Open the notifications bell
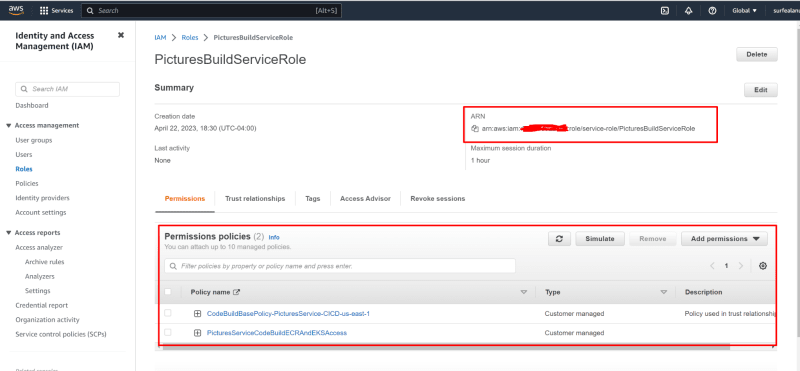Screen dimensions: 800x371 click(688, 10)
